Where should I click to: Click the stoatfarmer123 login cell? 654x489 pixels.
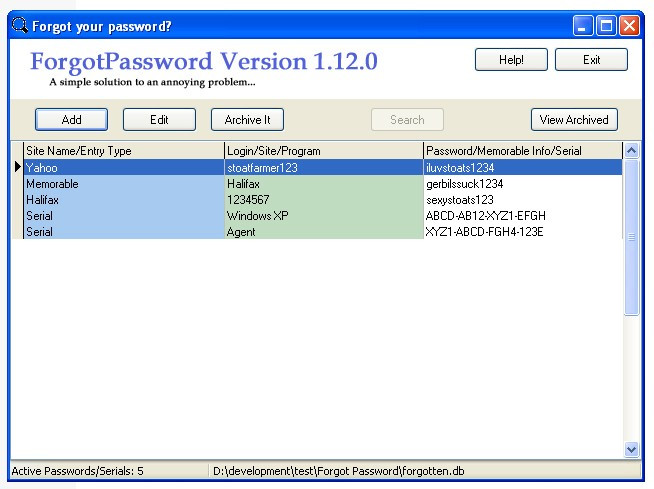coord(324,168)
